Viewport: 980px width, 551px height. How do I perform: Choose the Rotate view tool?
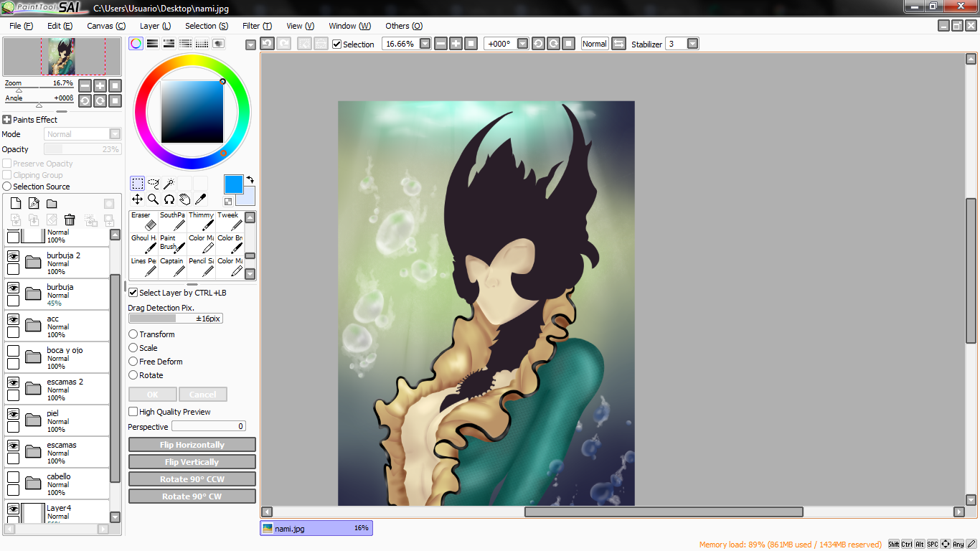point(169,199)
